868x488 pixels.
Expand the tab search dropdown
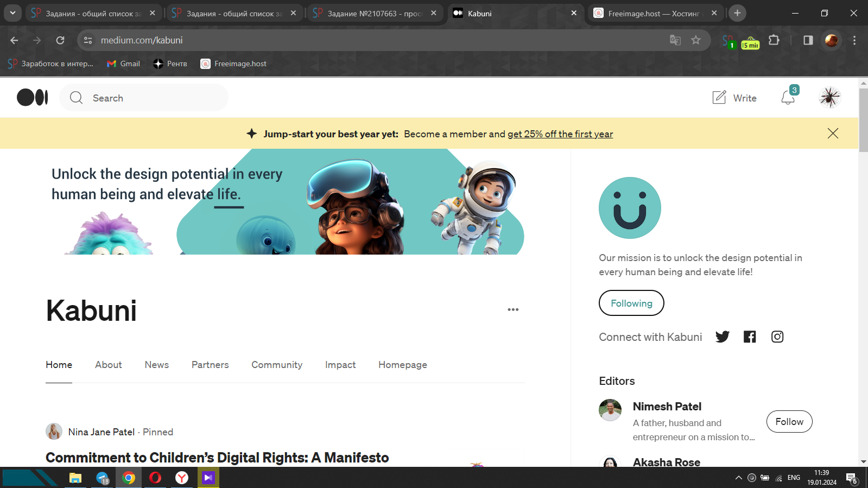point(12,13)
